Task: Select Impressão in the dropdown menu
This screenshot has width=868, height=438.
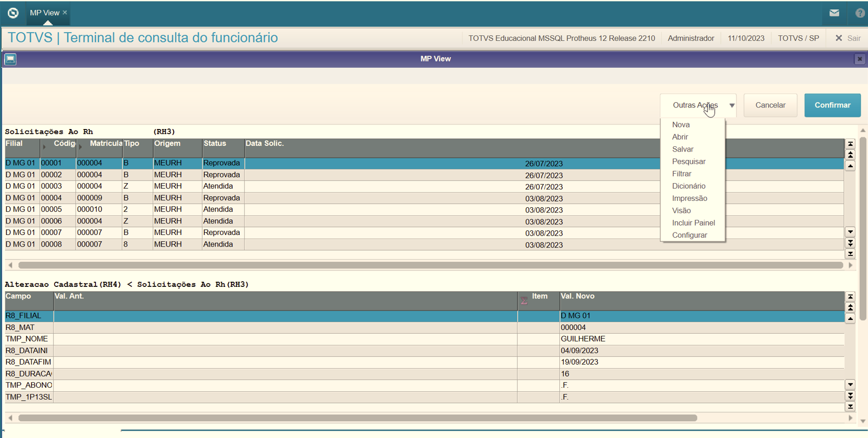Action: [689, 198]
